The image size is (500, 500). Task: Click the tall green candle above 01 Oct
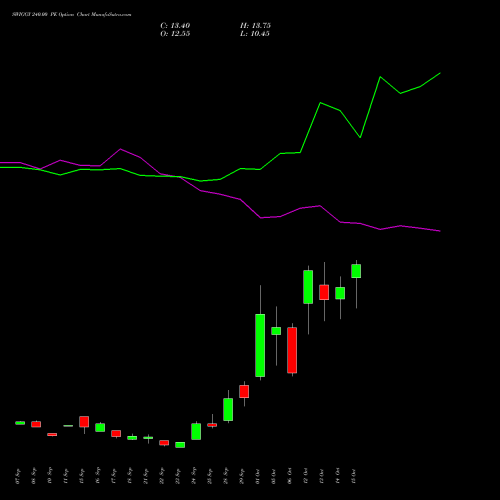[260, 345]
